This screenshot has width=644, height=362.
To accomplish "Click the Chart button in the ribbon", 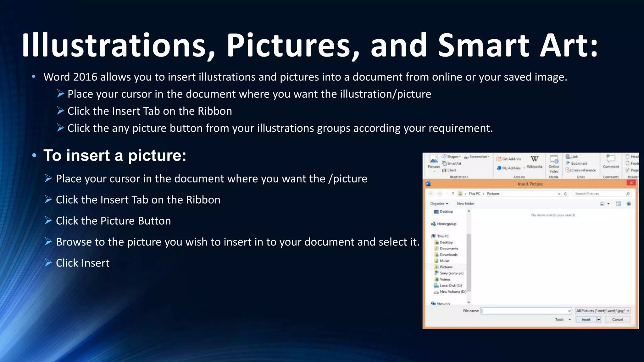I will tap(449, 170).
